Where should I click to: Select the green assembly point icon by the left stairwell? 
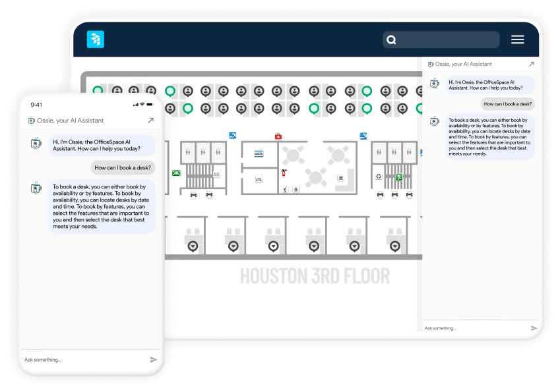point(176,173)
